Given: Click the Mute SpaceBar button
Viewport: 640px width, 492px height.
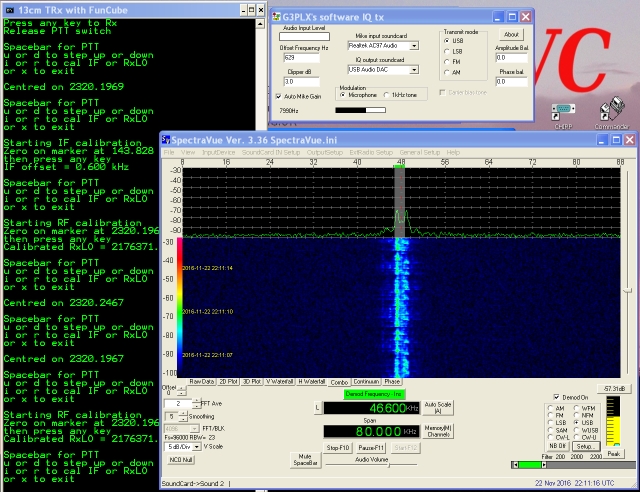Looking at the screenshot, I should [x=306, y=459].
